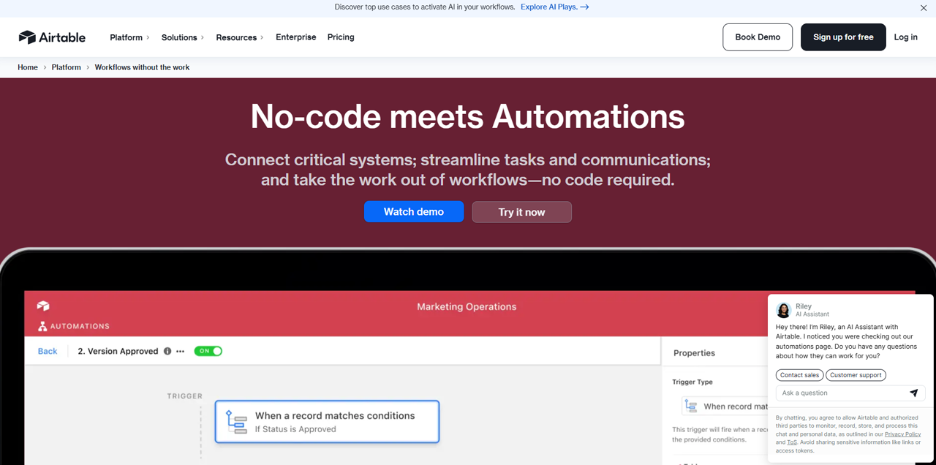Click Sign up for free button
The height and width of the screenshot is (465, 936).
coord(843,37)
